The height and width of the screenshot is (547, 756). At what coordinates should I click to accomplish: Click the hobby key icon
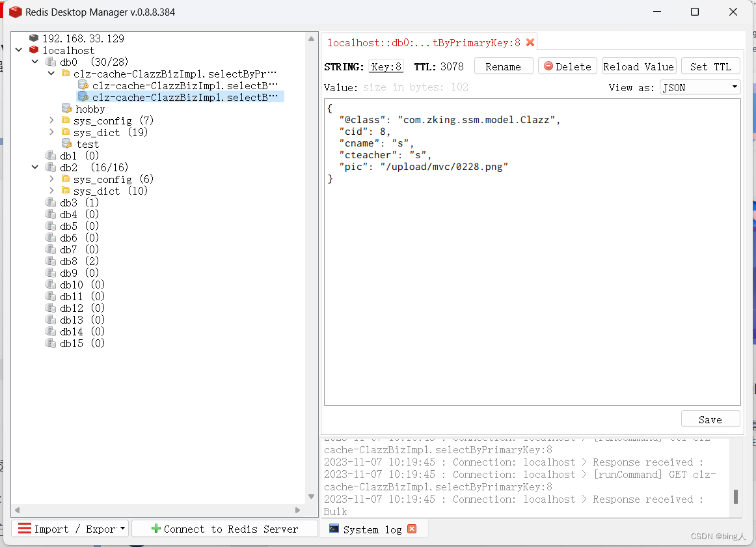[x=68, y=109]
